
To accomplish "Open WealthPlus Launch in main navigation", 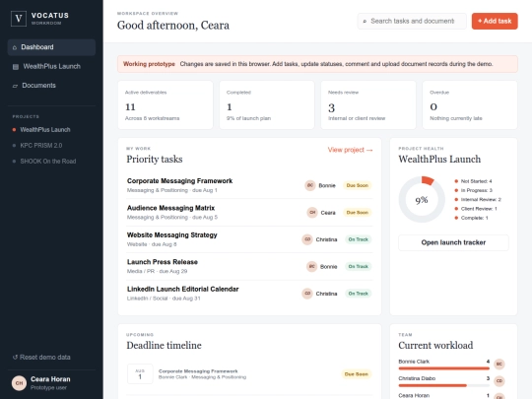I will click(x=51, y=67).
